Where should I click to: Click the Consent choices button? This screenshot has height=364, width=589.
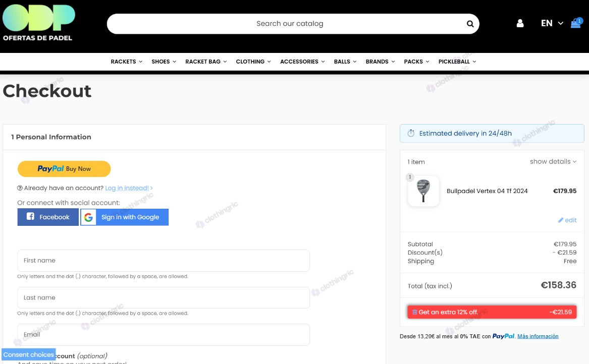29,354
